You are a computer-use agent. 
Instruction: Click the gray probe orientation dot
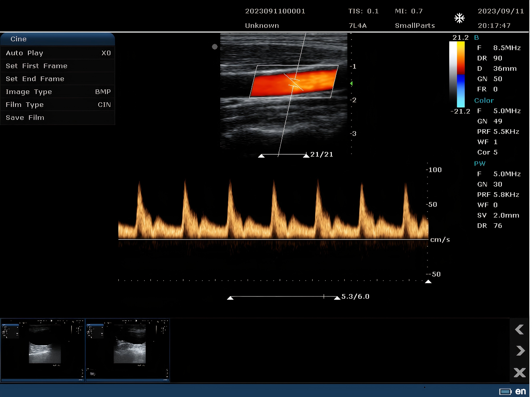[215, 47]
